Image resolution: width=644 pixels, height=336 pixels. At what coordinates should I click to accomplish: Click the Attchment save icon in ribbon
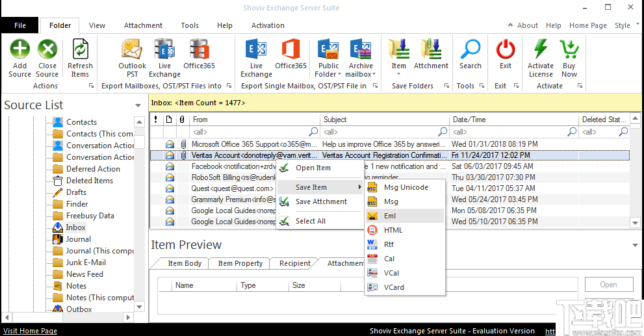click(x=431, y=49)
